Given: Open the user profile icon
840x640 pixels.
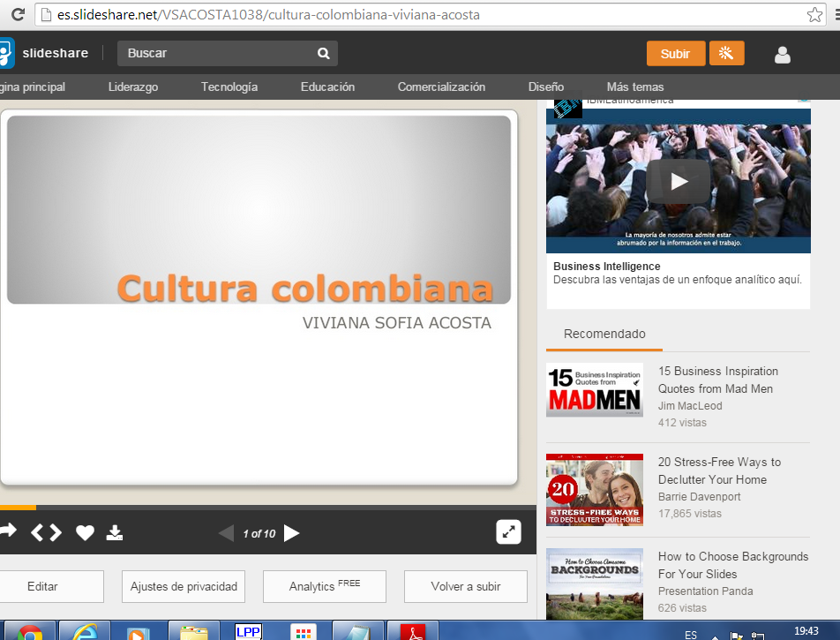Looking at the screenshot, I should [x=782, y=55].
